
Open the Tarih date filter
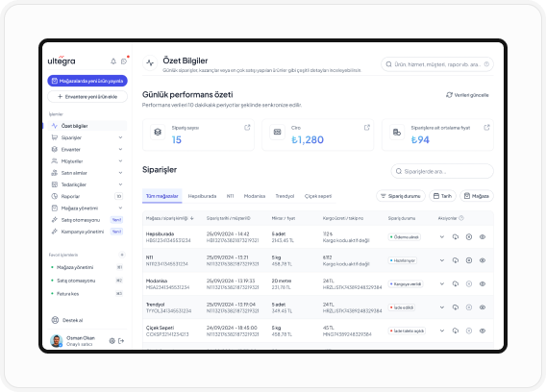tap(442, 196)
